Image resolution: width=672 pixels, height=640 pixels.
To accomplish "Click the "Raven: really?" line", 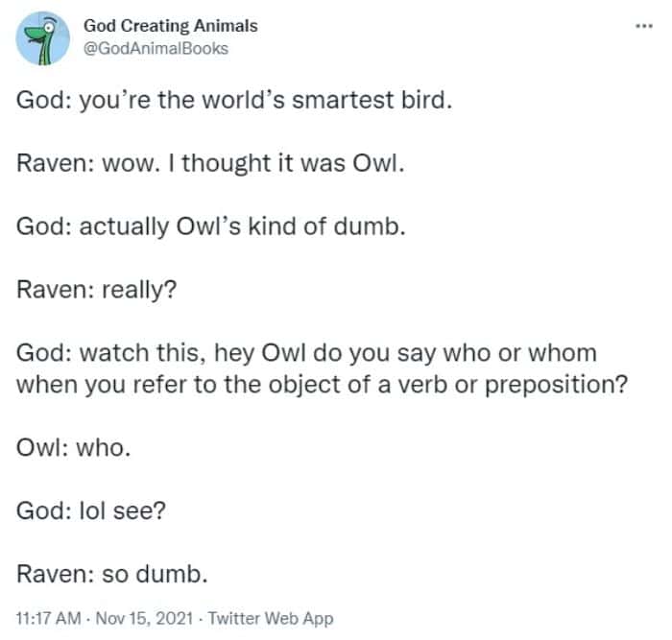I will coord(96,290).
